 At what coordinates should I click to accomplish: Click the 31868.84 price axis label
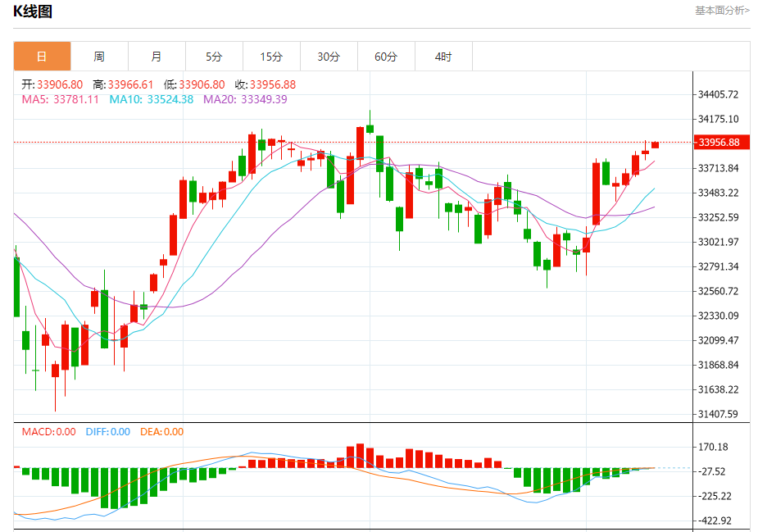[x=719, y=365]
